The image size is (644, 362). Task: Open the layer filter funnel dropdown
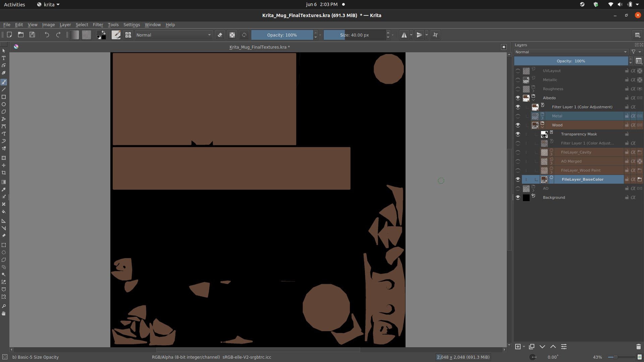tap(636, 52)
